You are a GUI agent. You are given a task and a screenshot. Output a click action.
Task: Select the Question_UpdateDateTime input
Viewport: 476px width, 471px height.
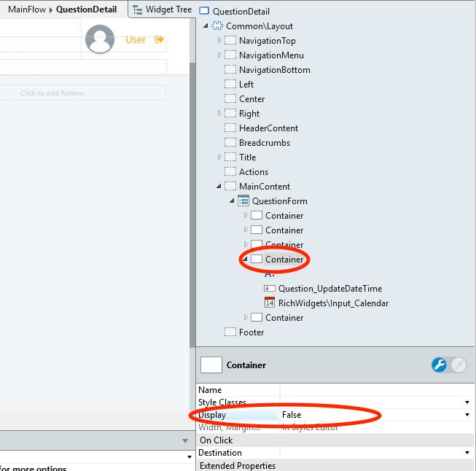tap(330, 289)
